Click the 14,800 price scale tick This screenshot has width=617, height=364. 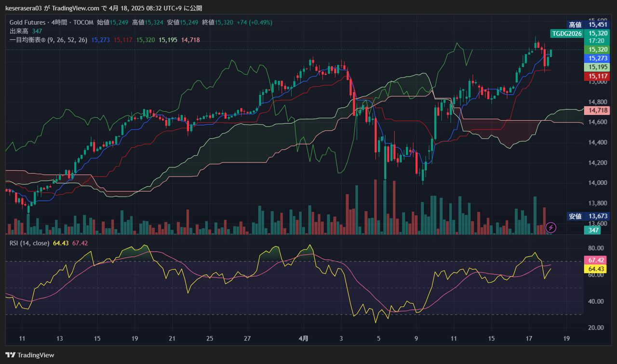[598, 102]
